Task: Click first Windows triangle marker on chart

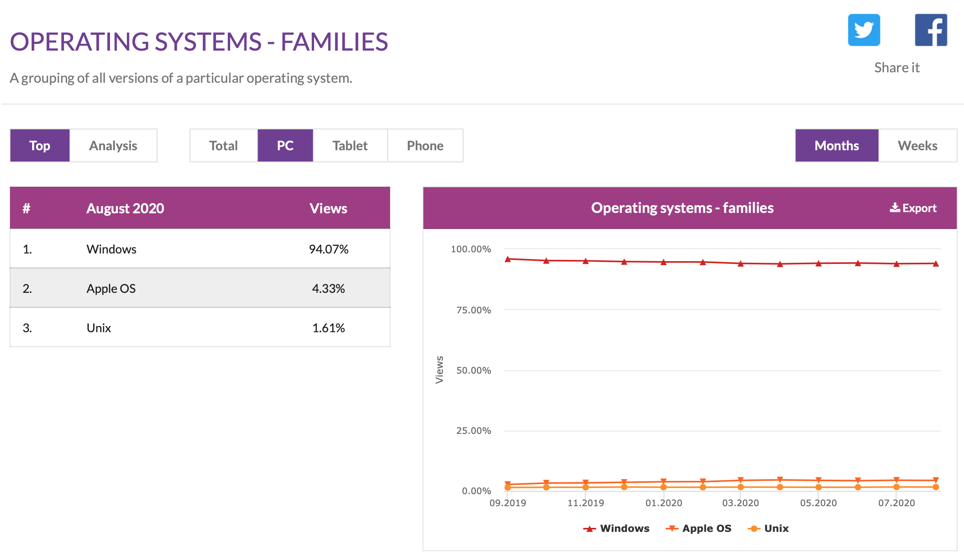Action: coord(508,260)
